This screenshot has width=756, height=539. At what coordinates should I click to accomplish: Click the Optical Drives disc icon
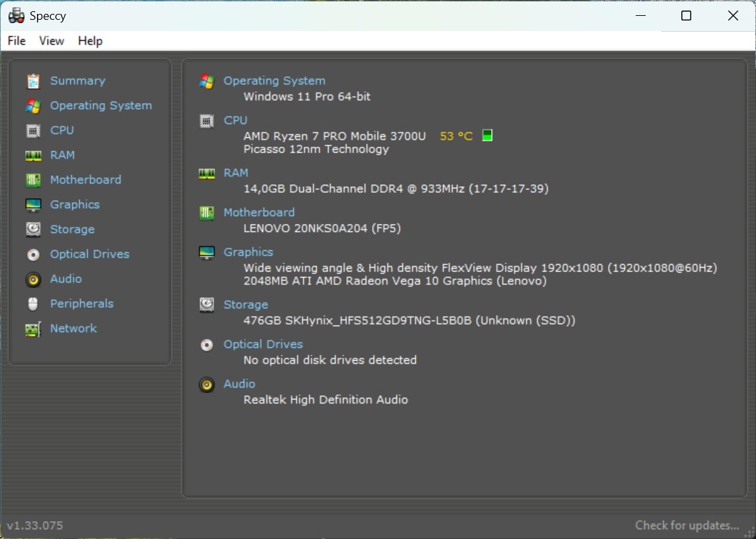point(34,254)
